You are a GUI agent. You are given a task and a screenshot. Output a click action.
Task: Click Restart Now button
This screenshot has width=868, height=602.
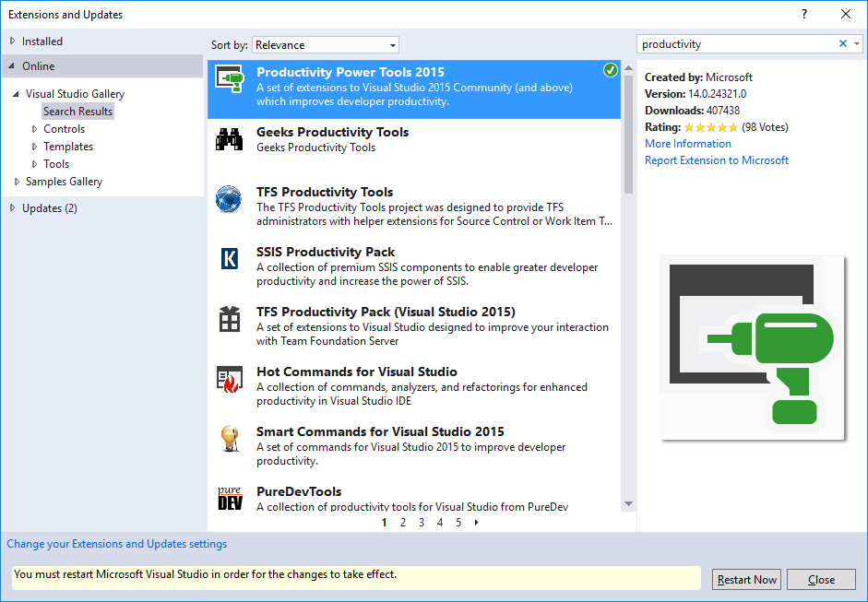746,579
